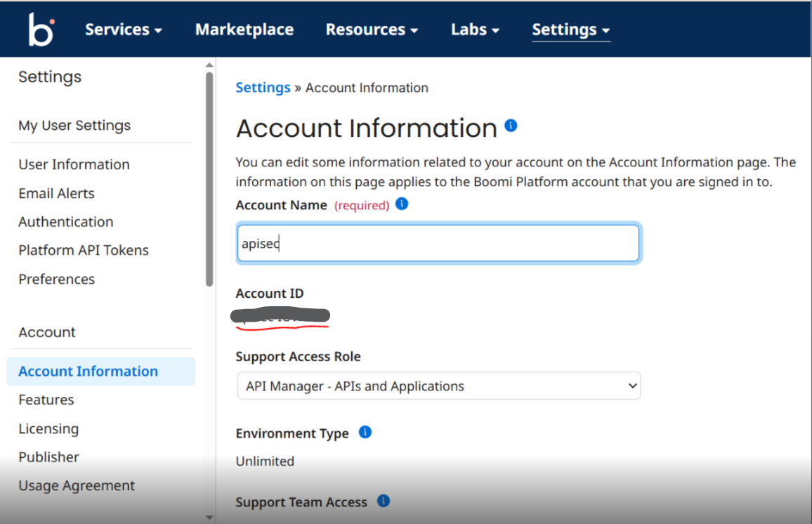Click the Boomi logo icon
The height and width of the screenshot is (524, 812).
(x=41, y=30)
